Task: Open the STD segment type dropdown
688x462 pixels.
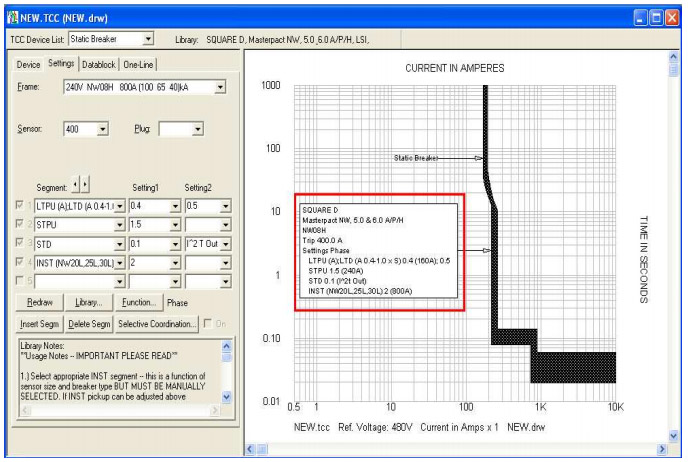Action: point(119,244)
